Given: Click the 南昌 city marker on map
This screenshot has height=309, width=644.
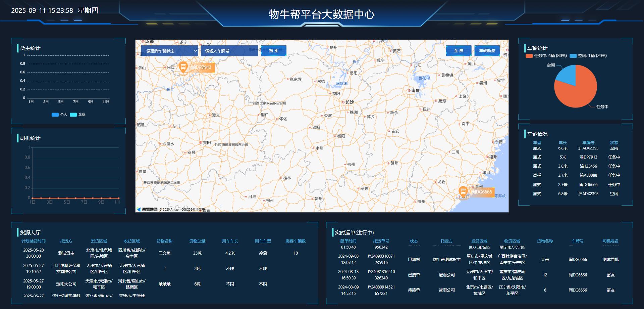Looking at the screenshot, I should point(409,91).
